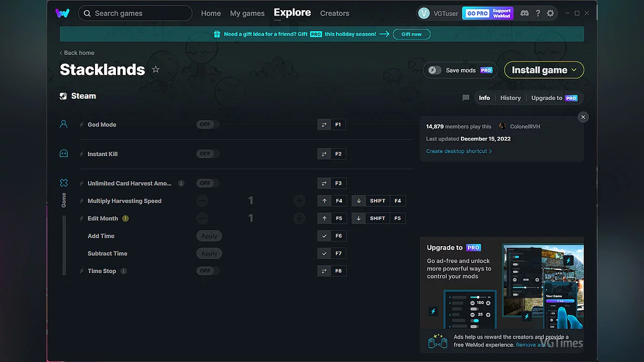
Task: Click the info icon beside Unlimited Card Harvest
Action: (x=181, y=183)
